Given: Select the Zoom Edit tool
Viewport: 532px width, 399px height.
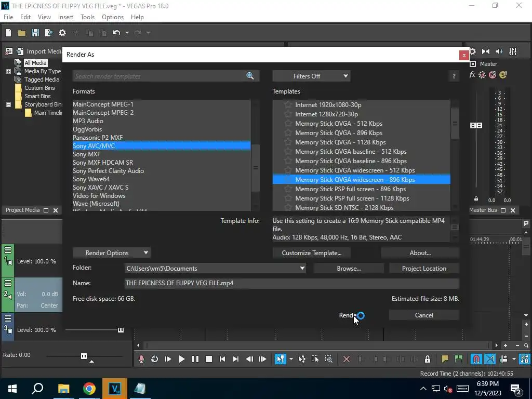Looking at the screenshot, I should click(x=328, y=359).
